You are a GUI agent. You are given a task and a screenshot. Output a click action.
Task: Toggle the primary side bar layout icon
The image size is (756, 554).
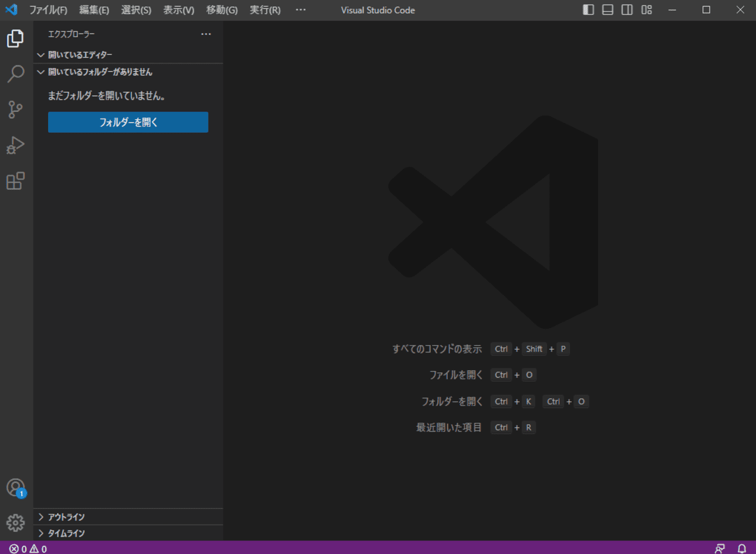coord(588,10)
